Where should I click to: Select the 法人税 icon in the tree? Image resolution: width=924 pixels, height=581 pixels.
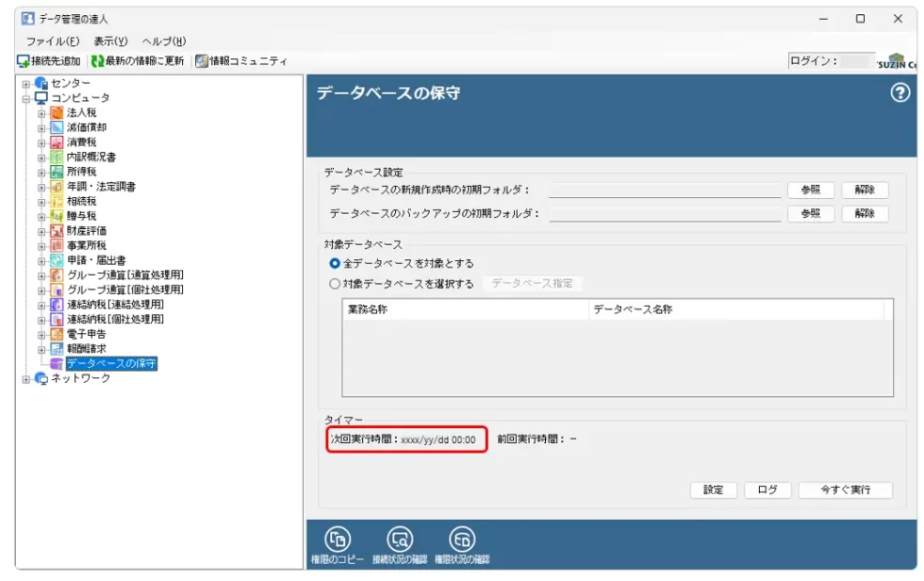[x=57, y=113]
